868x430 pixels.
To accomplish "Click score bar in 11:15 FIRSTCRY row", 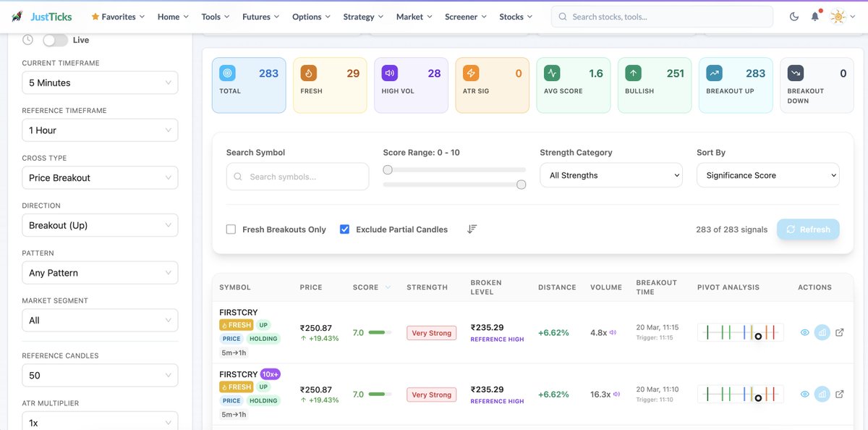I will point(380,333).
